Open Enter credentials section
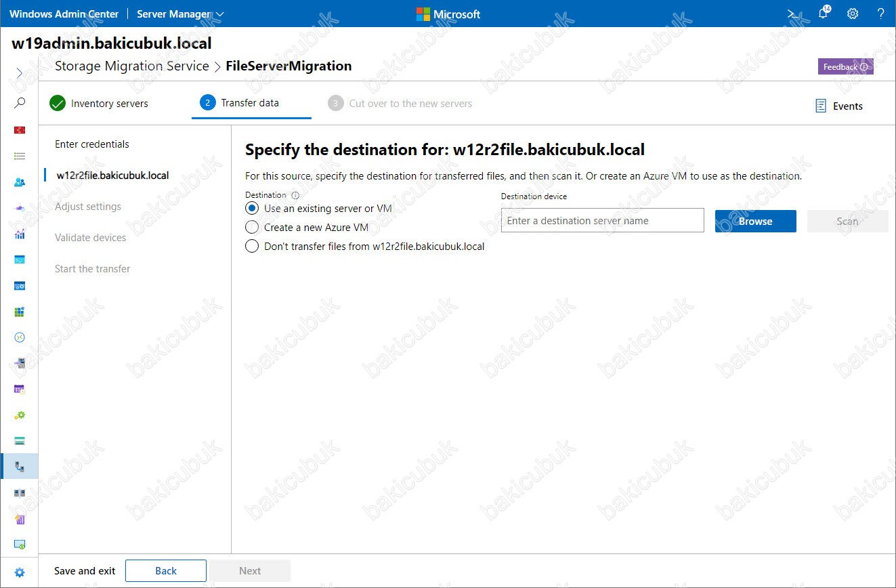This screenshot has height=588, width=896. (x=92, y=144)
